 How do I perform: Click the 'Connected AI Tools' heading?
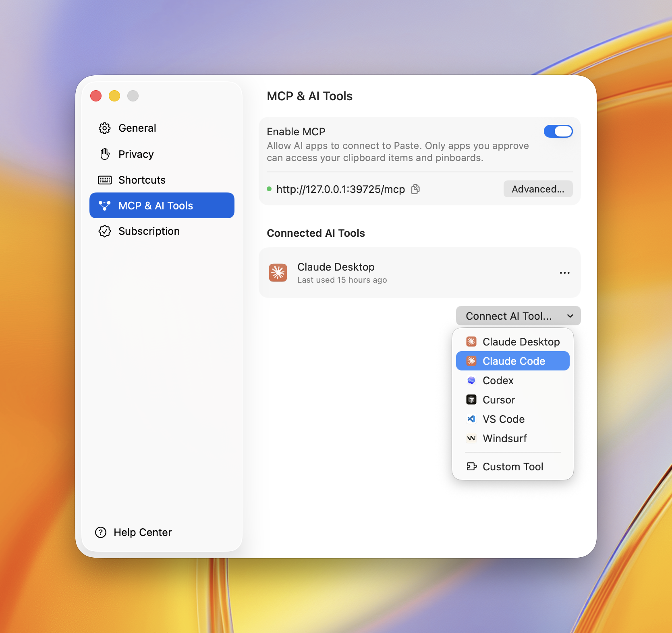pos(316,233)
